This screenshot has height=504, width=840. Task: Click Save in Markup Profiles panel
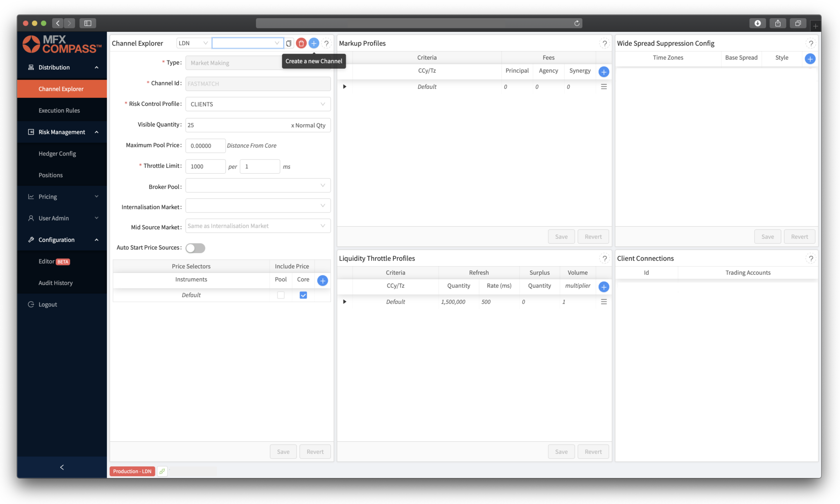coord(561,237)
